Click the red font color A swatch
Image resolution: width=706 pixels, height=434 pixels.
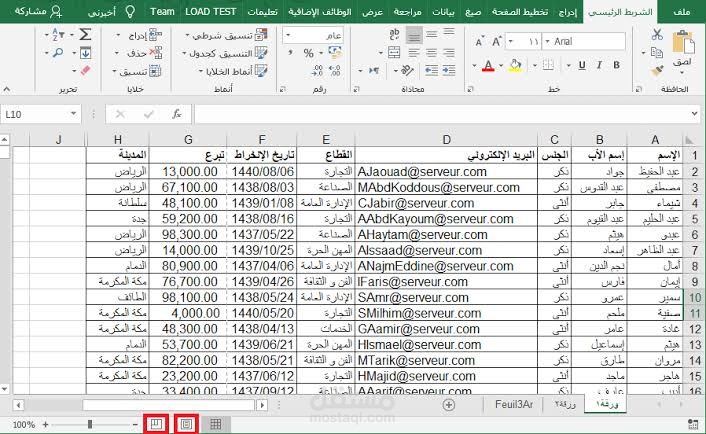(x=488, y=66)
